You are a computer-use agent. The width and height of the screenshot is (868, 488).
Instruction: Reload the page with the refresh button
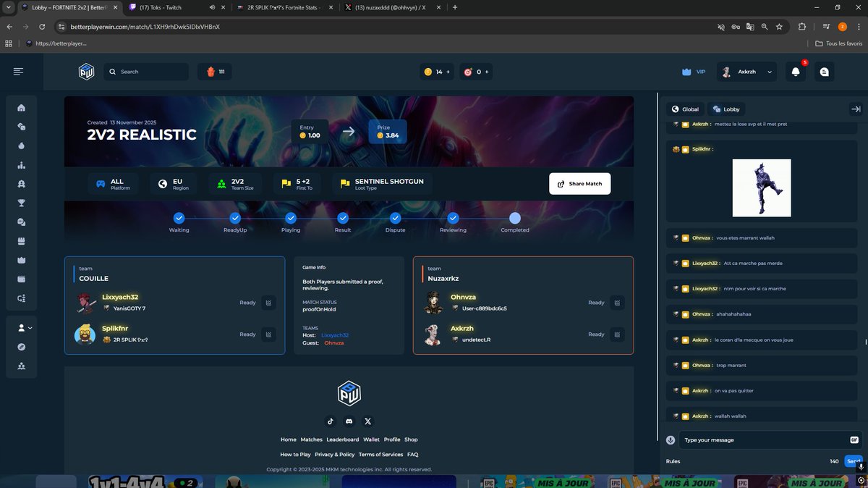coord(42,27)
